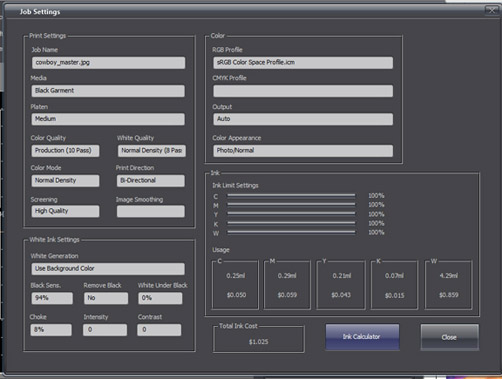The width and height of the screenshot is (502, 379).
Task: Click the Y ink limit slider
Action: [291, 213]
